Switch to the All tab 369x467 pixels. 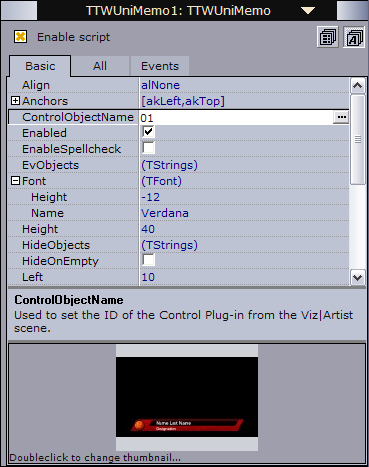(x=100, y=66)
